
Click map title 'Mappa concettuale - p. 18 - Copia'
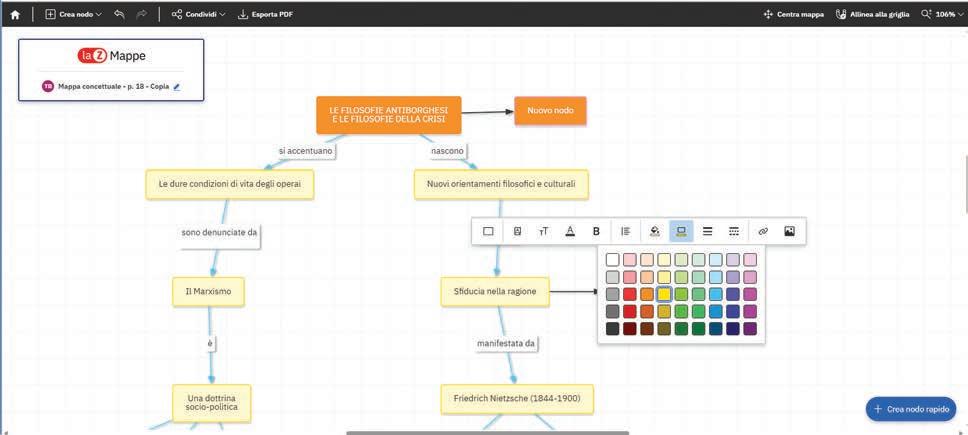(x=114, y=87)
